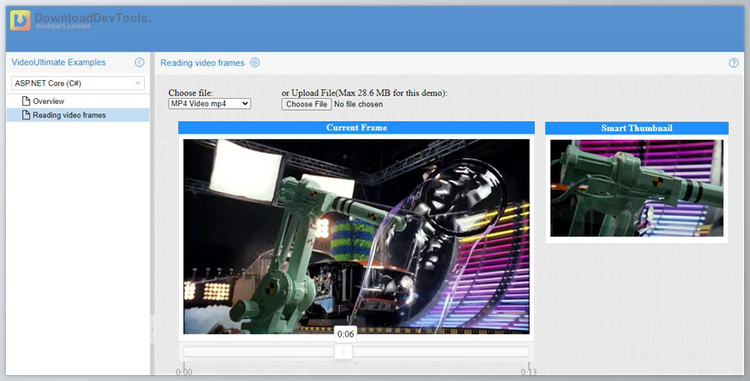The width and height of the screenshot is (750, 381).
Task: Click the VideoUltimate Examples panel title
Action: 58,62
